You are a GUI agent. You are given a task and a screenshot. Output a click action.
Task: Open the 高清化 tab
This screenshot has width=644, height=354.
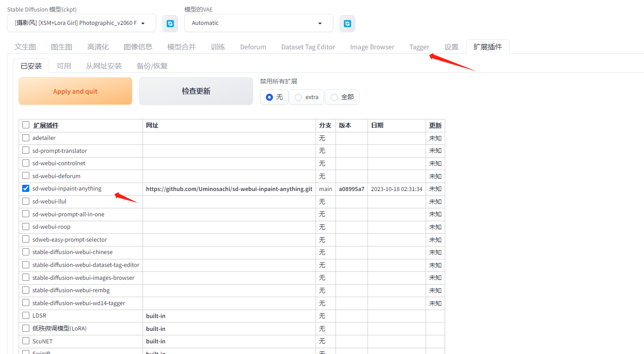[98, 47]
